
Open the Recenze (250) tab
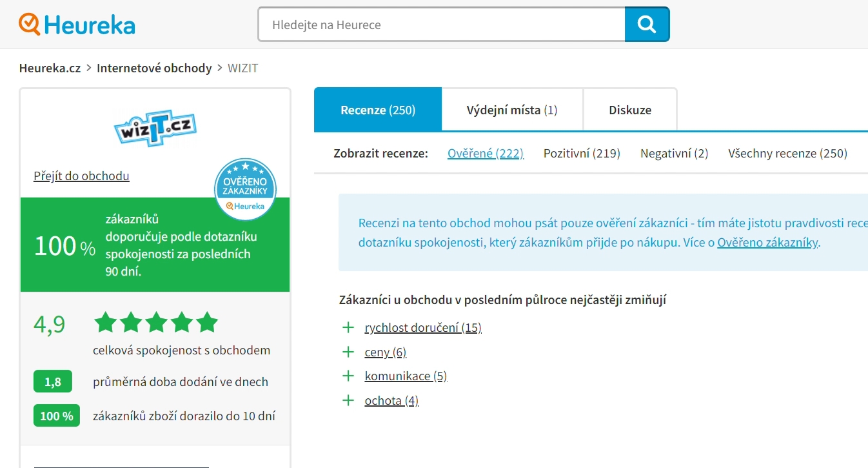pos(378,110)
